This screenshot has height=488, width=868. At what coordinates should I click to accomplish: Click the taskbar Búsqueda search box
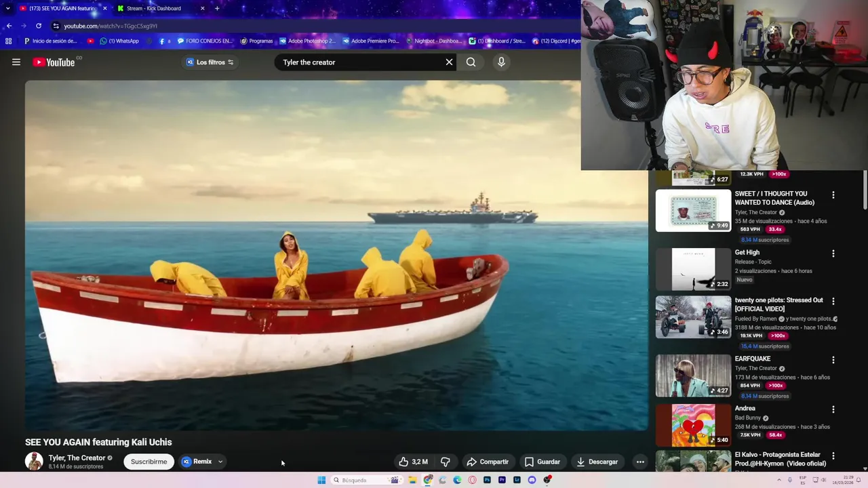(366, 480)
